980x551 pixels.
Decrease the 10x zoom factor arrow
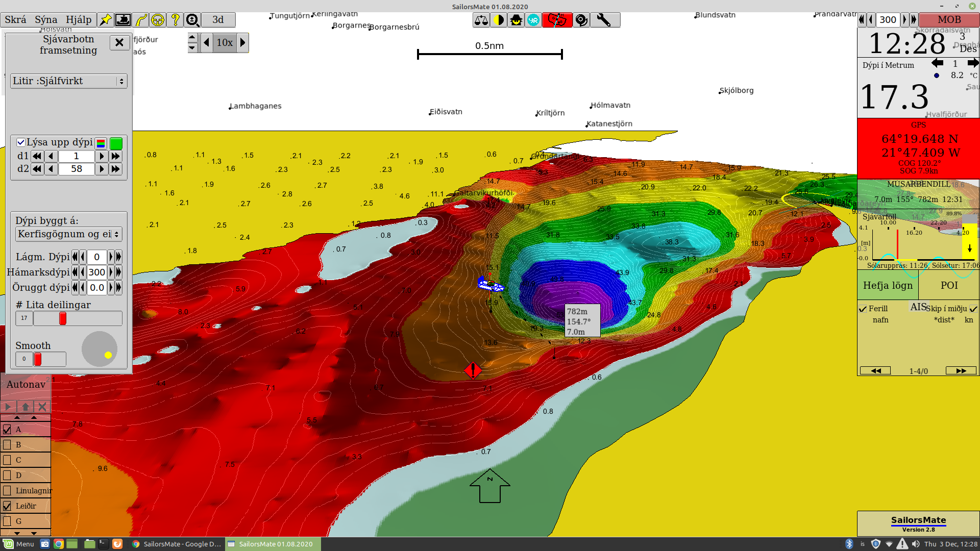coord(206,42)
